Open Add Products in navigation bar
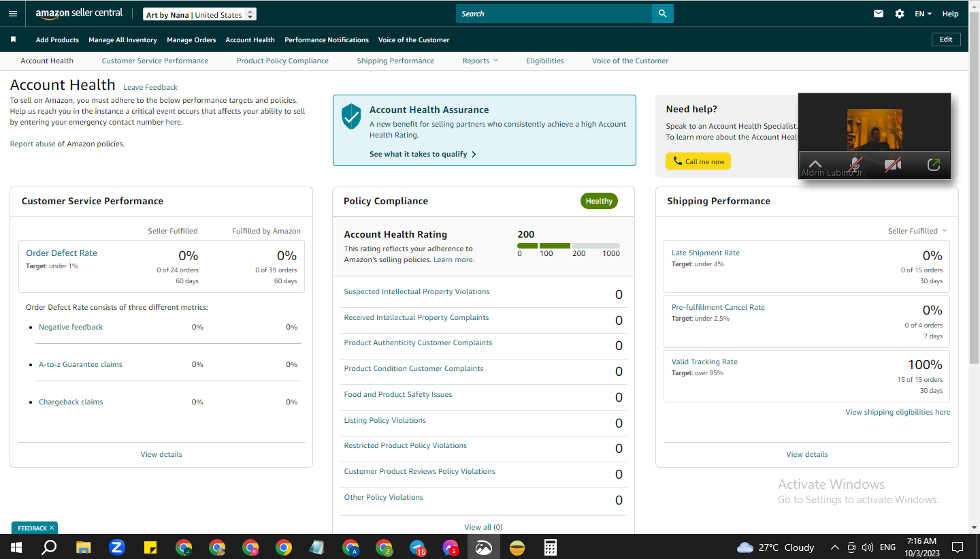 [57, 39]
